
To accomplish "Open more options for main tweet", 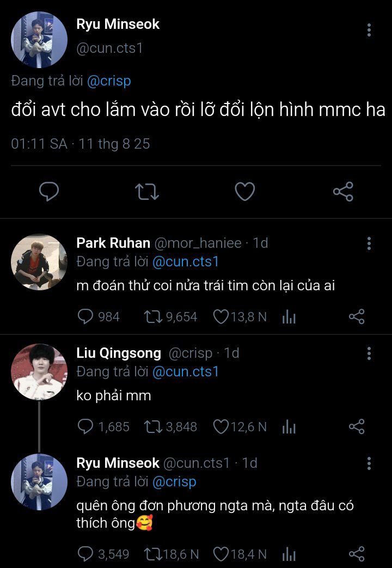I will (369, 30).
